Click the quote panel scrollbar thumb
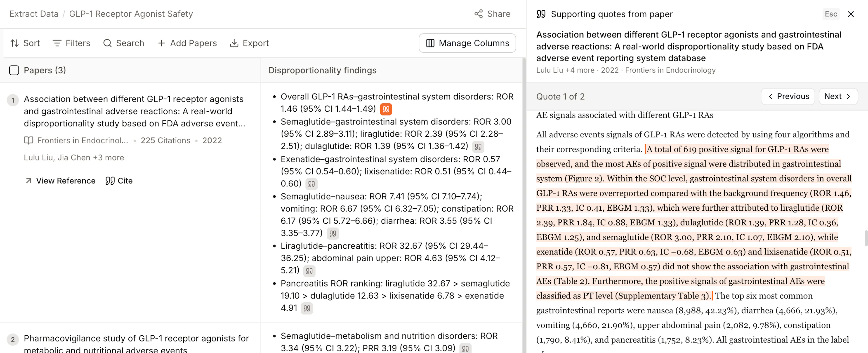868x353 pixels. (x=866, y=238)
